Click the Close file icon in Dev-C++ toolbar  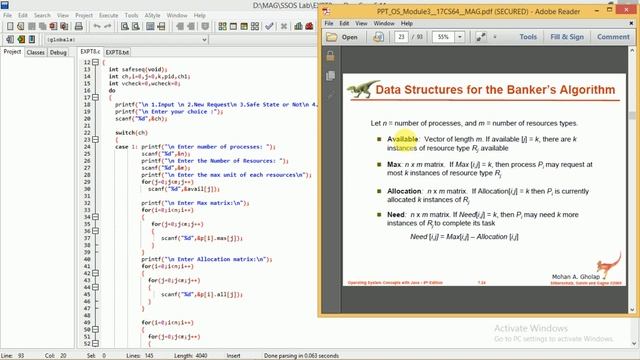pyautogui.click(x=53, y=26)
